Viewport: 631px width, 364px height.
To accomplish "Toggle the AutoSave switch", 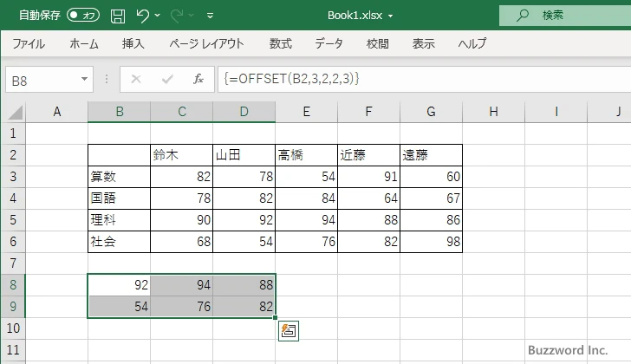I will (x=83, y=16).
